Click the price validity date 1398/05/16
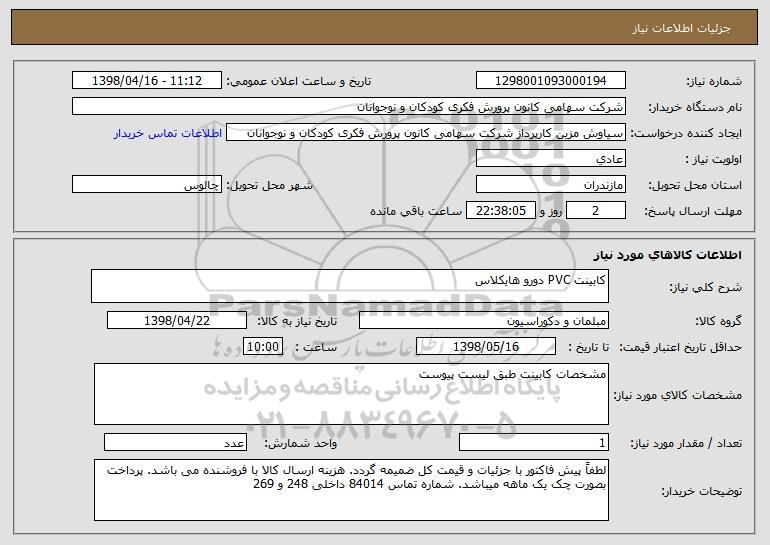The height and width of the screenshot is (545, 770). [x=486, y=347]
